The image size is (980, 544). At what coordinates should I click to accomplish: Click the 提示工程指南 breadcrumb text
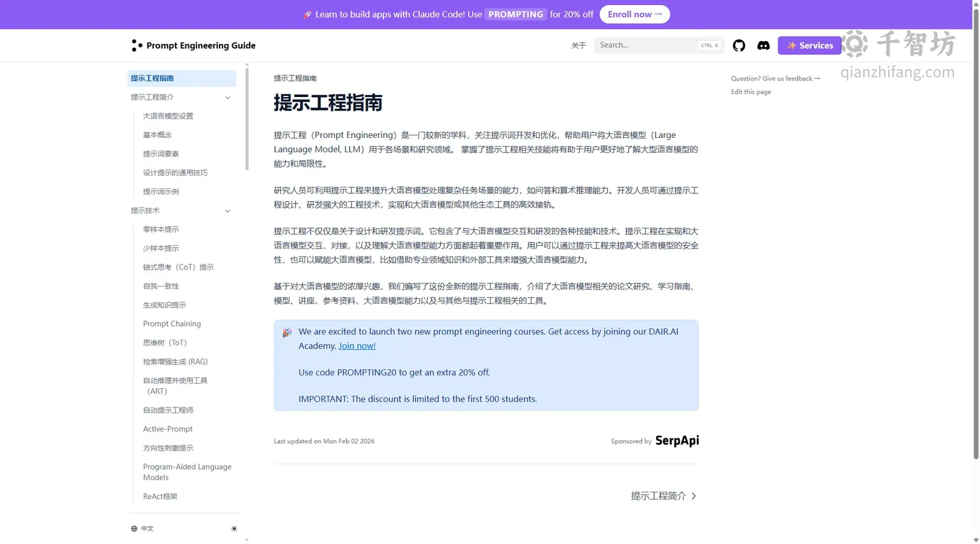click(x=295, y=79)
